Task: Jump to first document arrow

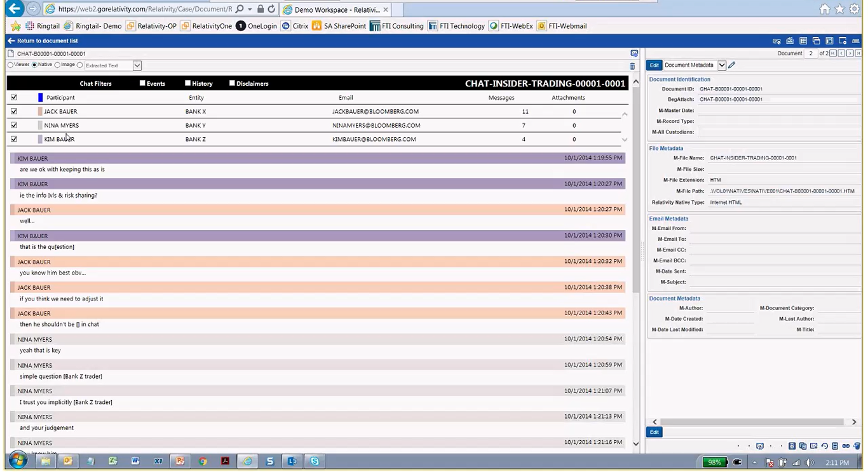Action: 833,53
